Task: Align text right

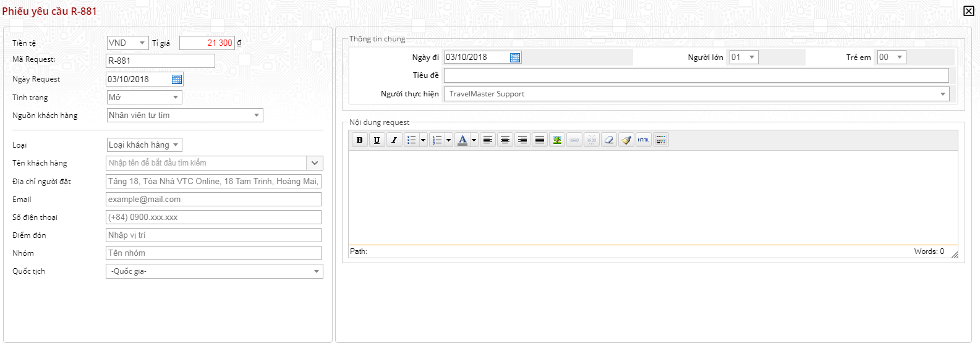Action: click(522, 140)
